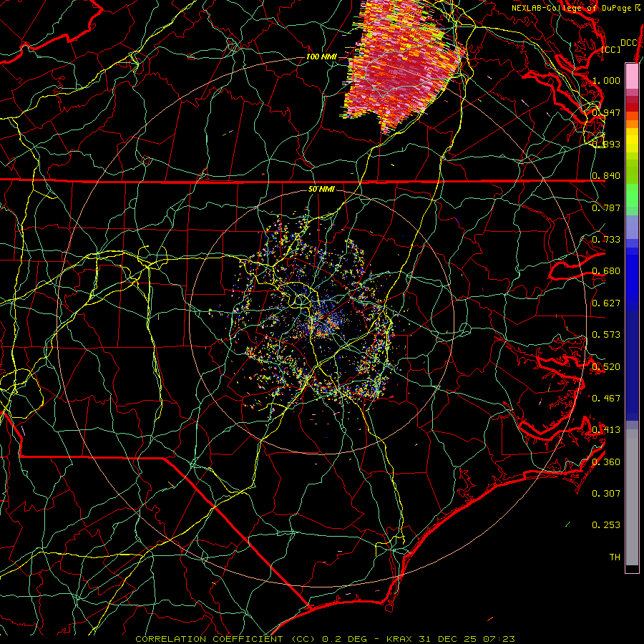Screen dimensions: 644x644
Task: Select the 0.573 value on the scale
Action: tap(606, 335)
